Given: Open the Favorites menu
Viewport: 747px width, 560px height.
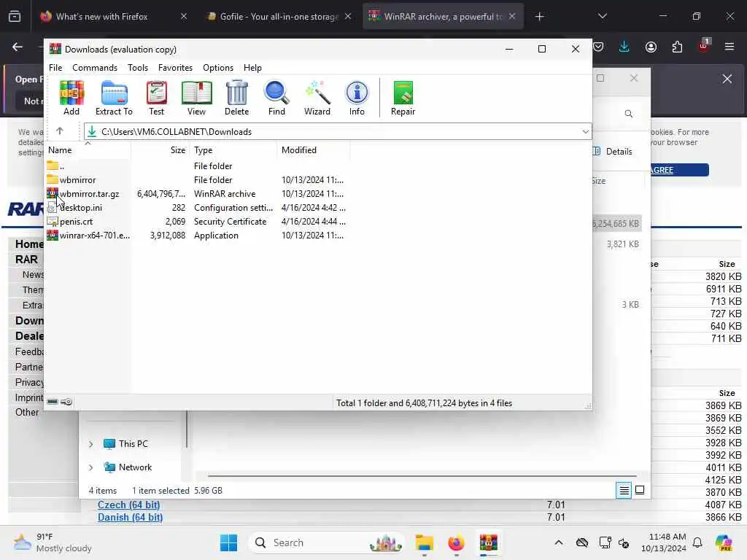Looking at the screenshot, I should point(175,68).
